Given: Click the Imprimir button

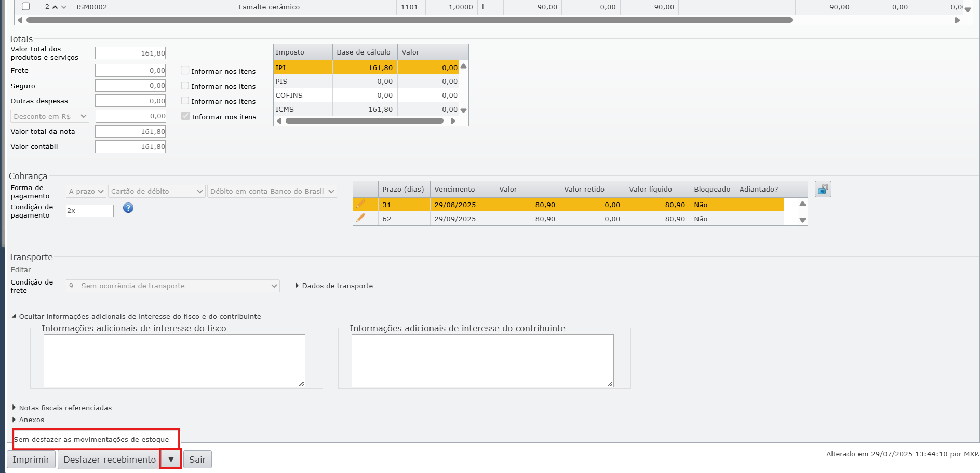Looking at the screenshot, I should [x=31, y=460].
